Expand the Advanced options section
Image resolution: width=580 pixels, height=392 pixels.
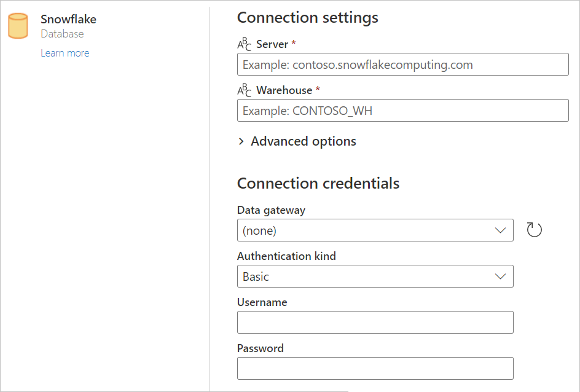coord(303,141)
